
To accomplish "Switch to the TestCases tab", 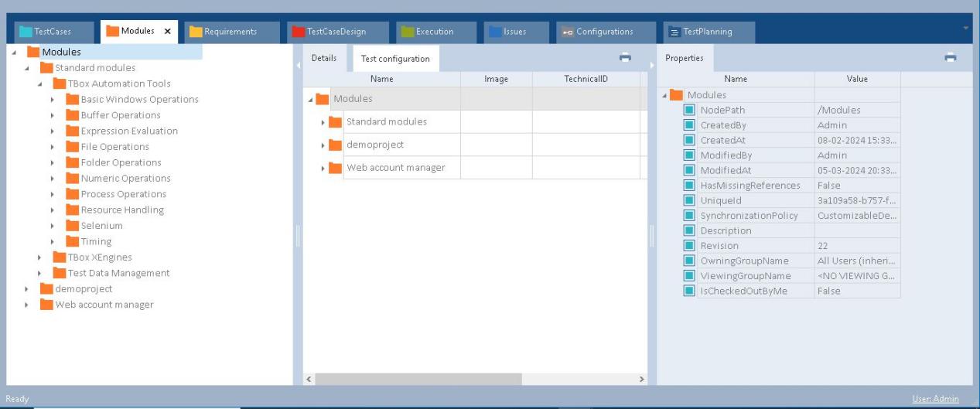I will click(x=54, y=32).
